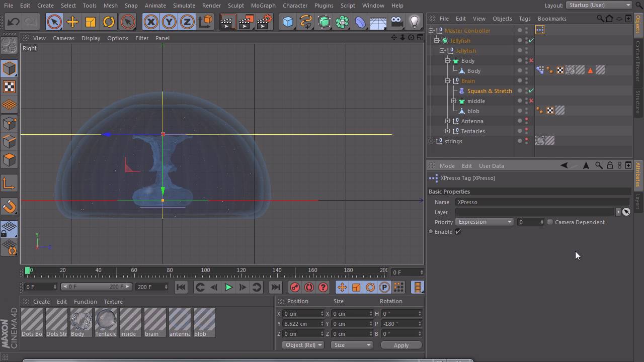This screenshot has width=644, height=362.
Task: Toggle position keyframe recording icon
Action: pos(342,287)
